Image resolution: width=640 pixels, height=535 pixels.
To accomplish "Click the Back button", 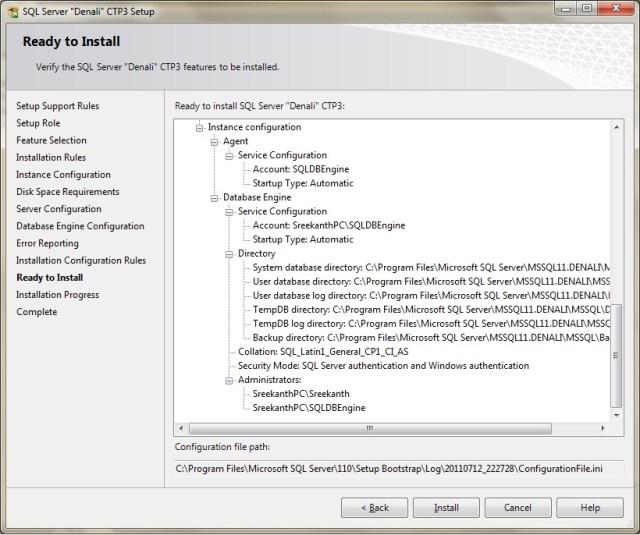I will coord(374,507).
